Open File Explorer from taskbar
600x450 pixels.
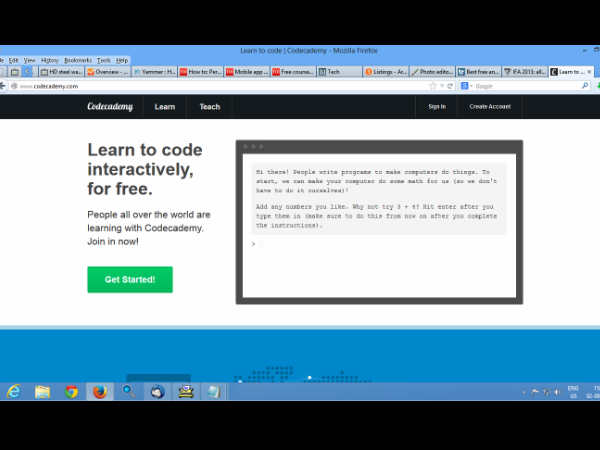coord(42,391)
